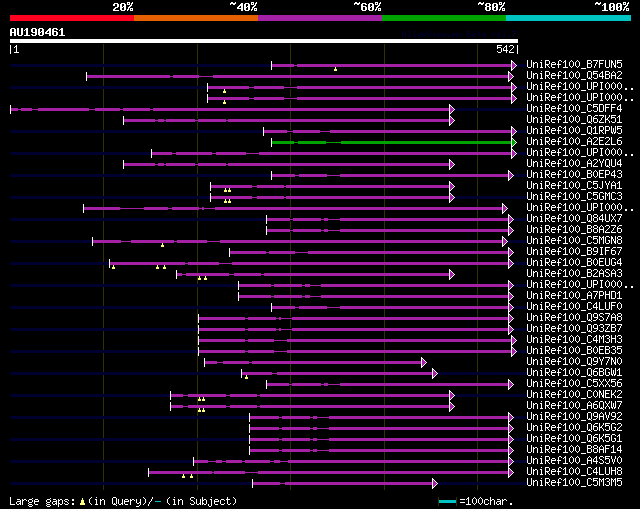The width and height of the screenshot is (640, 509).
Task: Open hit UniRef100_Q1RPW5
Action: coord(574,131)
